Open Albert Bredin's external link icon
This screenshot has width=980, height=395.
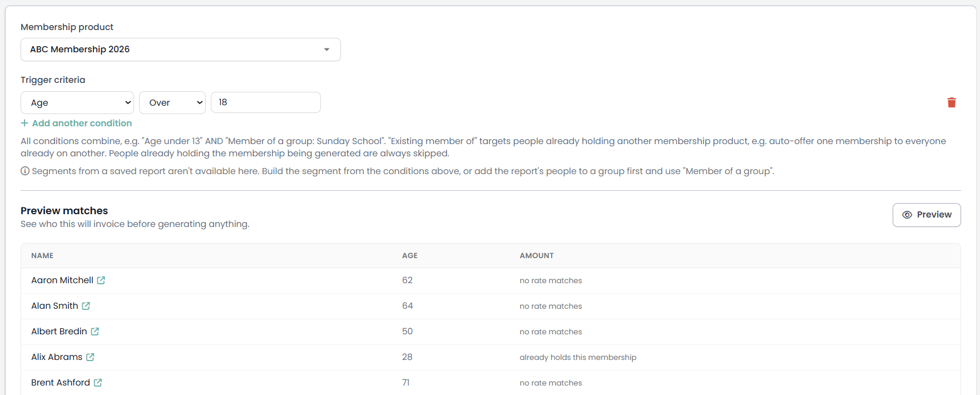pyautogui.click(x=95, y=332)
